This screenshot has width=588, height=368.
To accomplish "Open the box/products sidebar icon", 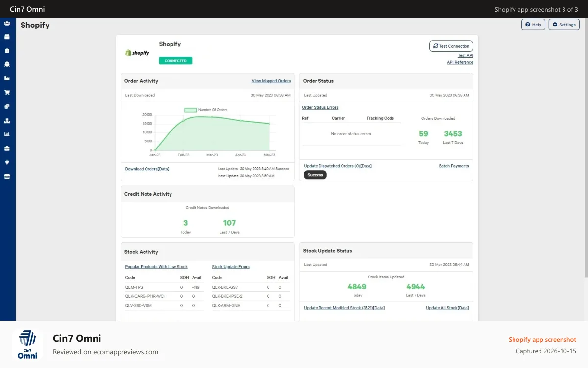I will pyautogui.click(x=7, y=37).
